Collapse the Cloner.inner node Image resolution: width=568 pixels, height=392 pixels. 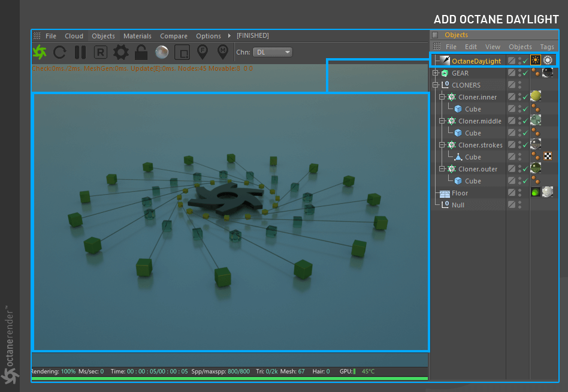coord(442,97)
